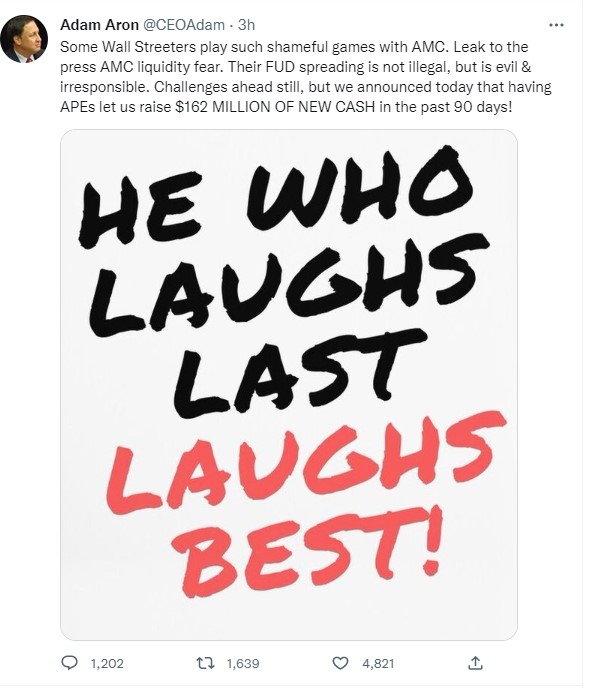Click the share upload arrow icon

(475, 663)
